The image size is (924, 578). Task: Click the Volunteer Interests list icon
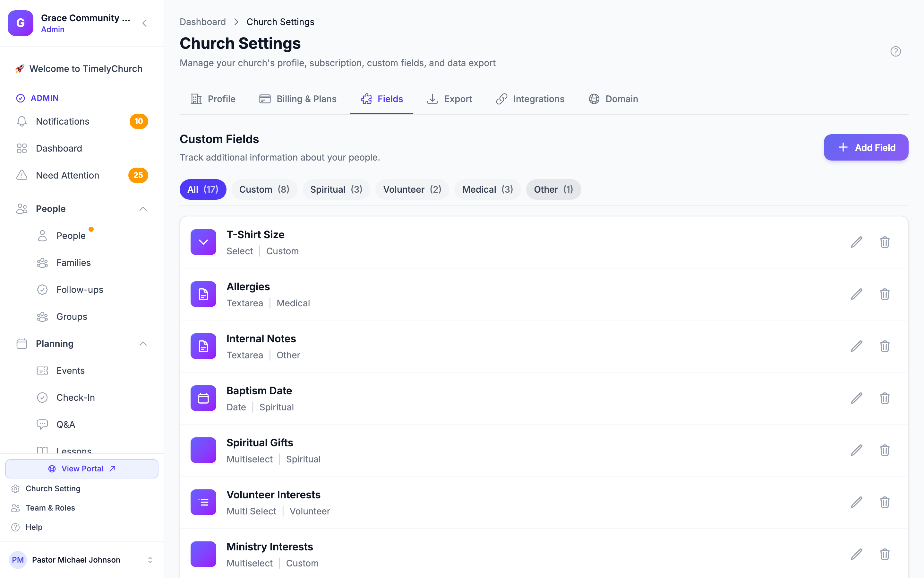pyautogui.click(x=203, y=502)
